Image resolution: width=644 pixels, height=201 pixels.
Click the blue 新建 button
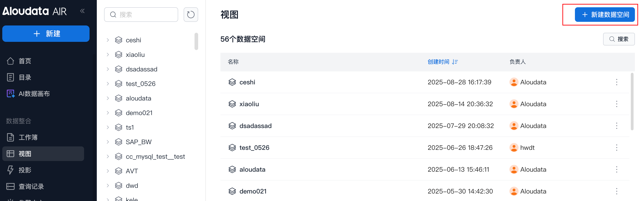point(46,34)
